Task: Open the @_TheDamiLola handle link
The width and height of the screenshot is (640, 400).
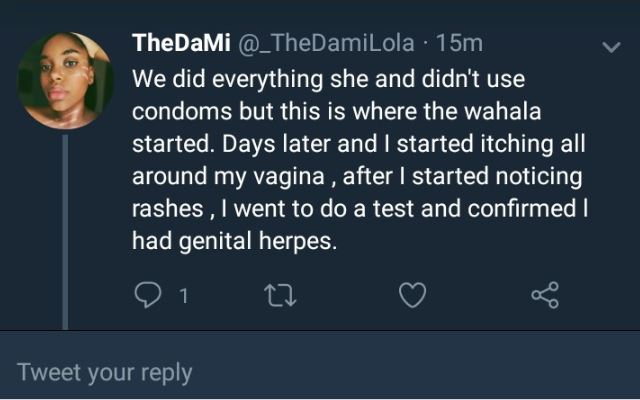Action: (x=326, y=43)
